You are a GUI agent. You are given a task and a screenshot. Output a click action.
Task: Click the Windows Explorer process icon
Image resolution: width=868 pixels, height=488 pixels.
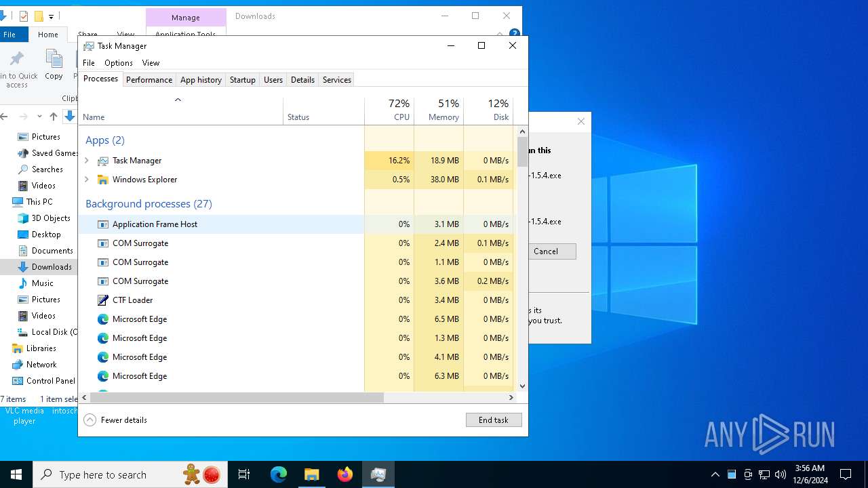[103, 180]
